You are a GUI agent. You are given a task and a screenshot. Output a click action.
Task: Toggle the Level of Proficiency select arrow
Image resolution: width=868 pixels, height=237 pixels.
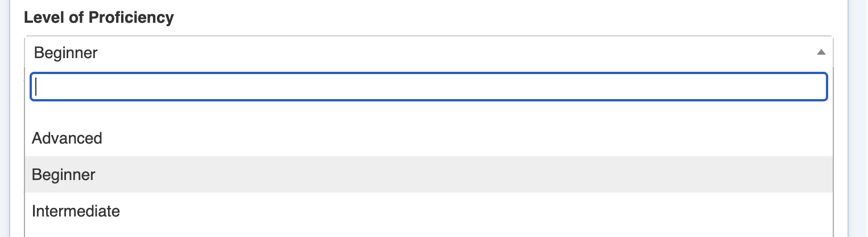coord(821,52)
